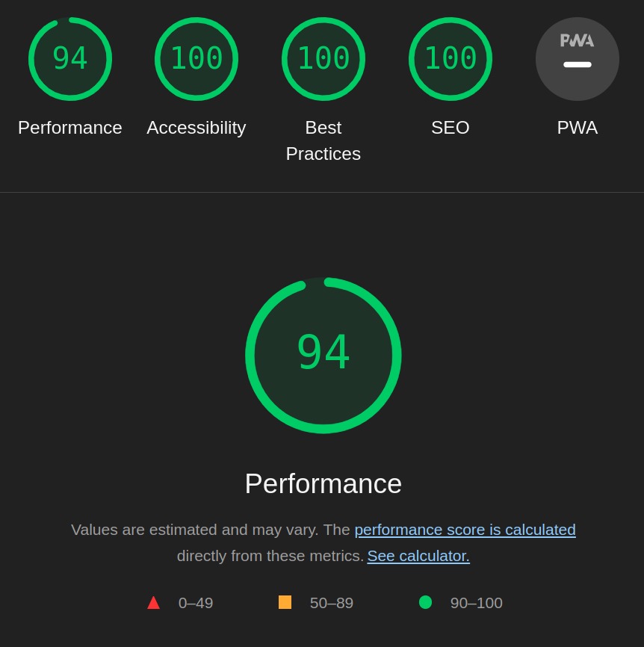The width and height of the screenshot is (644, 647).
Task: Jump to Performance via its top label
Action: pos(70,128)
